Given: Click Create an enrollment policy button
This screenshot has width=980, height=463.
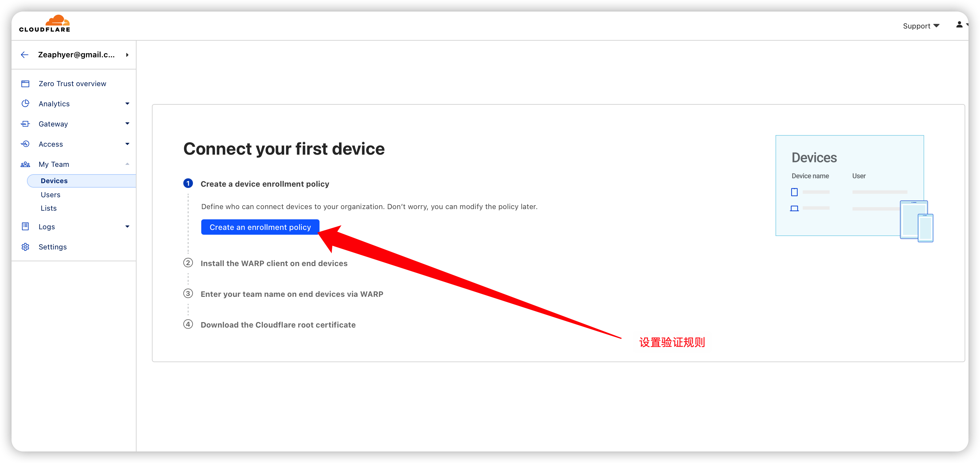Looking at the screenshot, I should (x=260, y=227).
